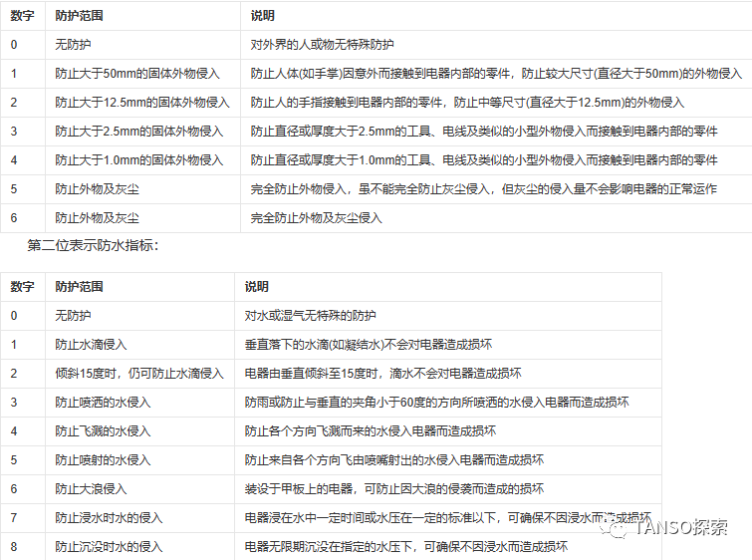Click the cell '防止大于50mm的固体外物侵入'
The height and width of the screenshot is (560, 752).
137,74
